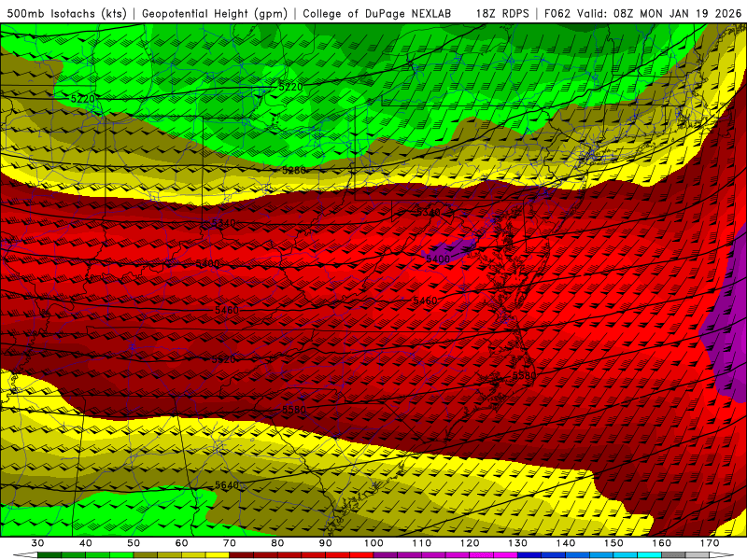Screen dimensions: 747x560
Task: Click the white arrow at color bar's right end
Action: tap(722, 555)
